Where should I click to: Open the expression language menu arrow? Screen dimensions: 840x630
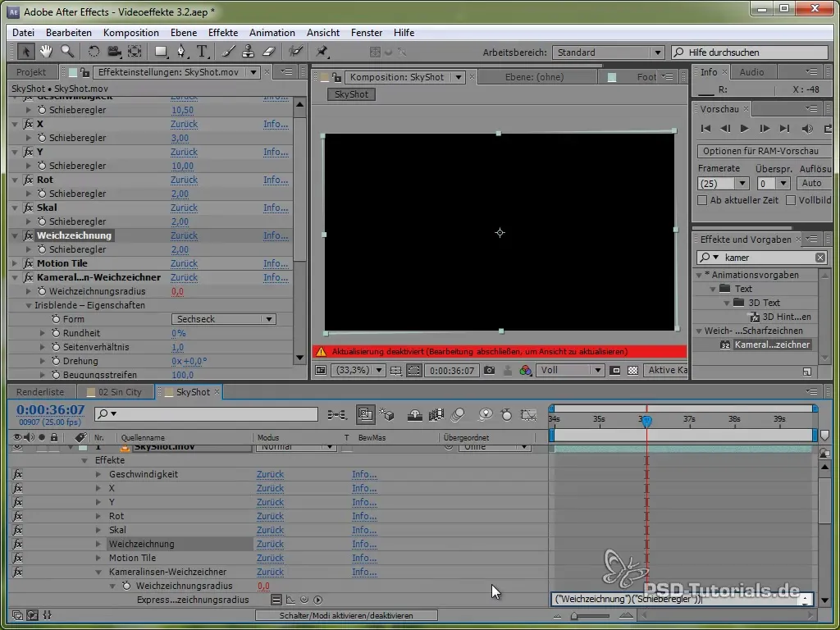[318, 600]
